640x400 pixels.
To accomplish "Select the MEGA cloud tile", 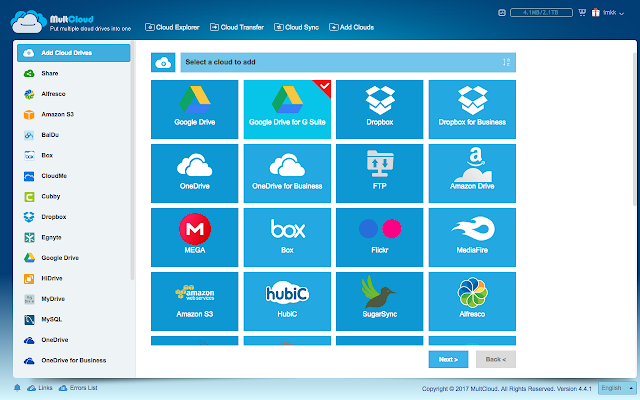I will [194, 238].
